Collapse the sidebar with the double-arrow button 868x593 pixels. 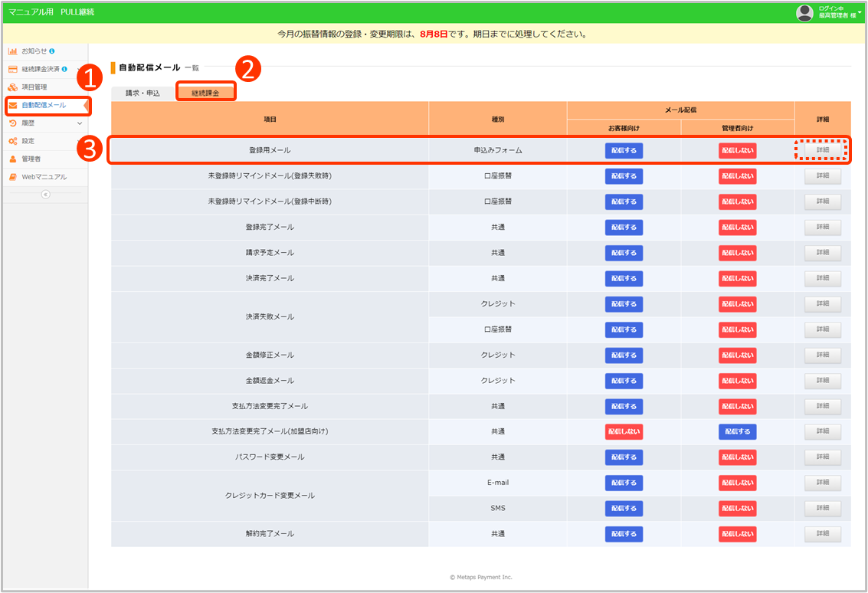[x=45, y=195]
